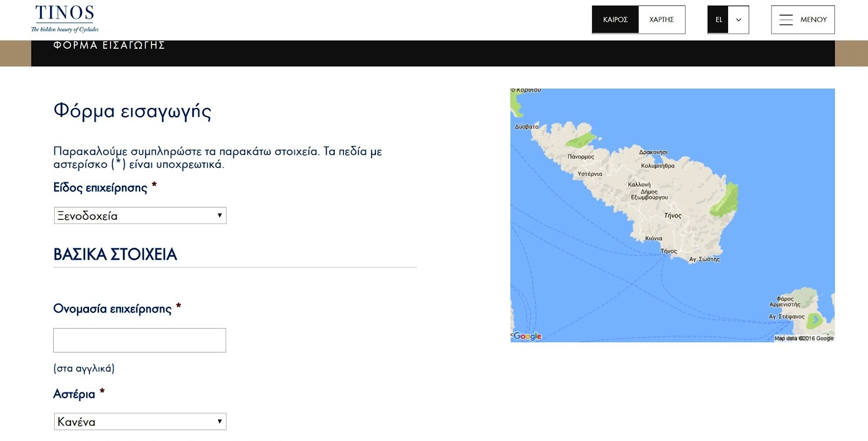This screenshot has height=441, width=868.
Task: Click the Υστέρνια label on map
Action: (x=590, y=174)
